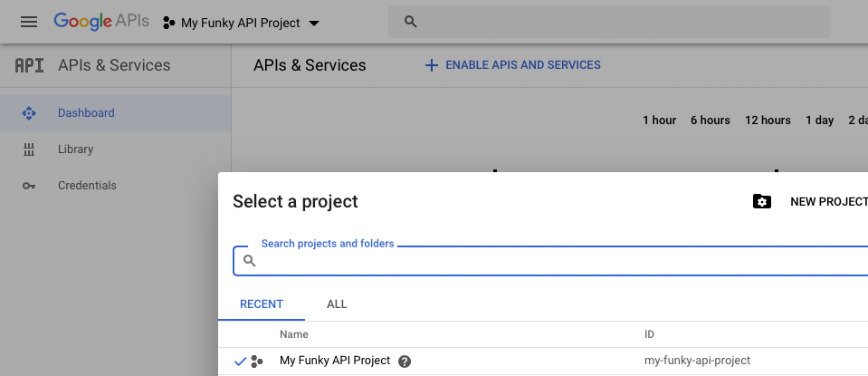The height and width of the screenshot is (376, 868).
Task: Open the Credentials sidebar item
Action: (115, 186)
